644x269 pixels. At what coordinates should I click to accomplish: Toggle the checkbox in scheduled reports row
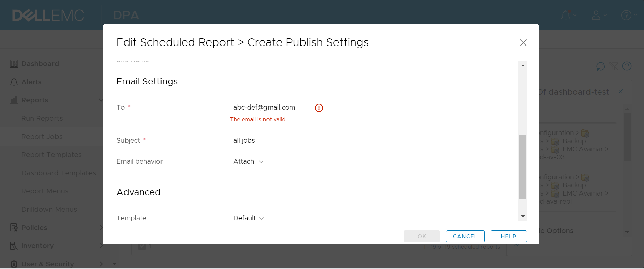point(142,246)
